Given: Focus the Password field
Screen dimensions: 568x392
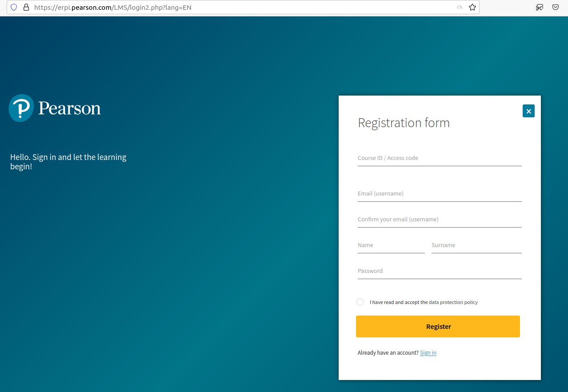Looking at the screenshot, I should point(439,273).
